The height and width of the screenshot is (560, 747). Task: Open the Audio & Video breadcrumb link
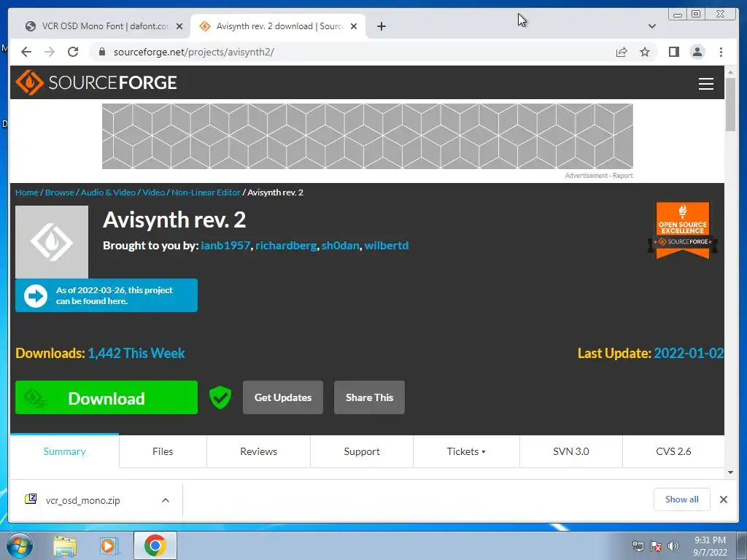108,192
